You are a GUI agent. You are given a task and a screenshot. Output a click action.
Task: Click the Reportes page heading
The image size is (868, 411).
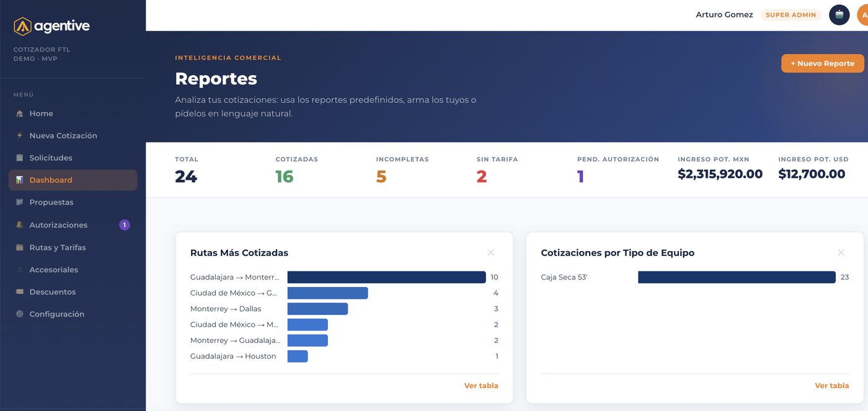click(216, 79)
